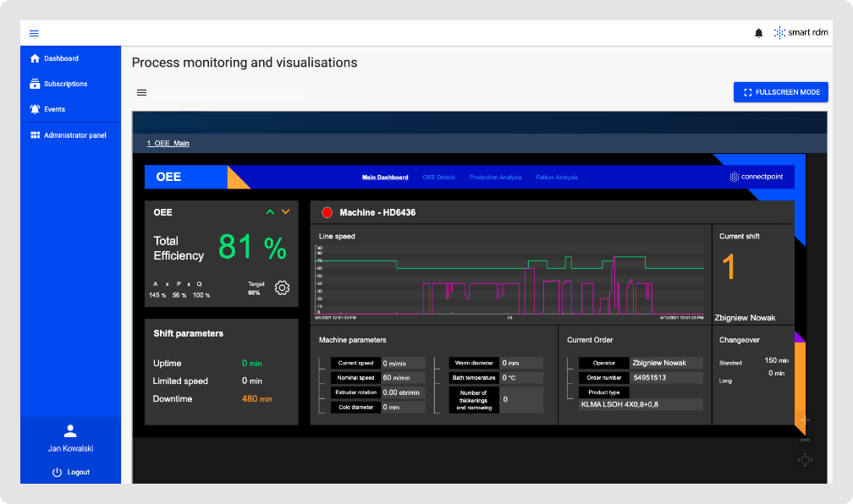Image resolution: width=853 pixels, height=504 pixels.
Task: Switch to the Failure Analysis tab
Action: pos(557,178)
